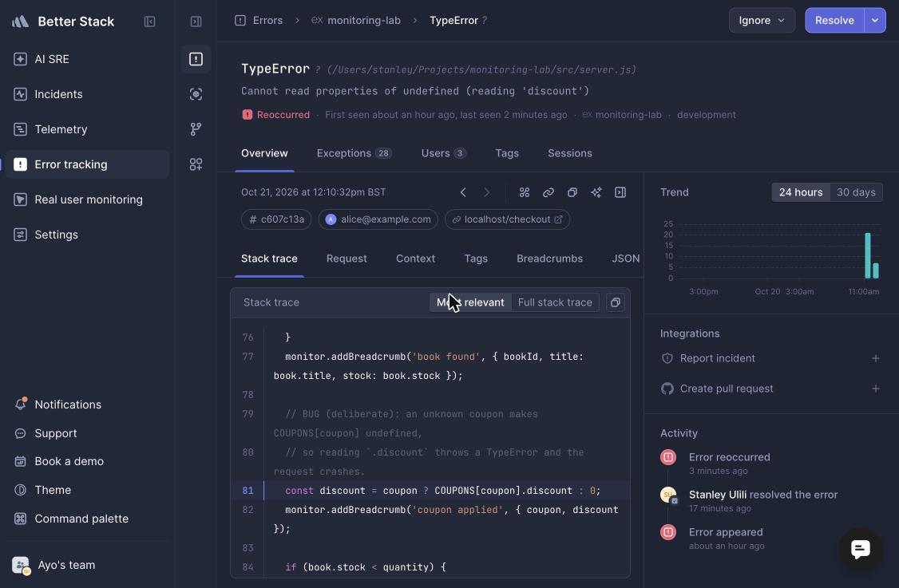Switch the trend chart to 24 hours
Image resolution: width=899 pixels, height=588 pixels.
click(x=800, y=192)
